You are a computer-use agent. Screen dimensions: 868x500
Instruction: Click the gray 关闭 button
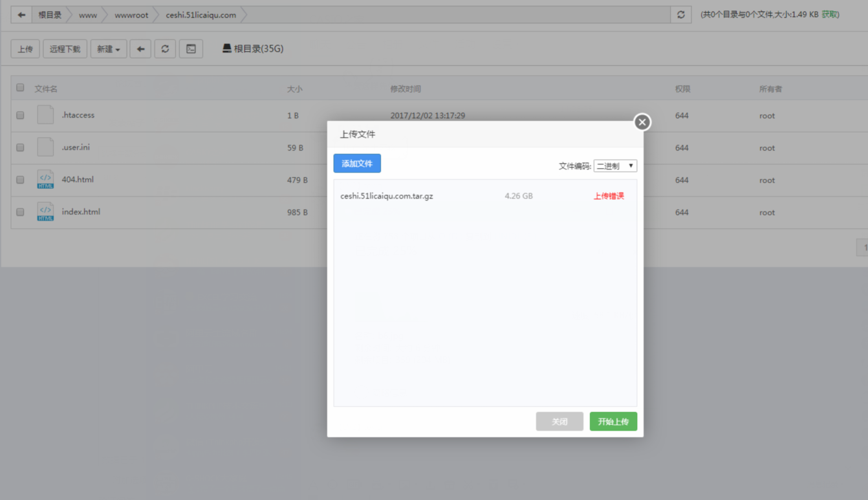coord(559,422)
